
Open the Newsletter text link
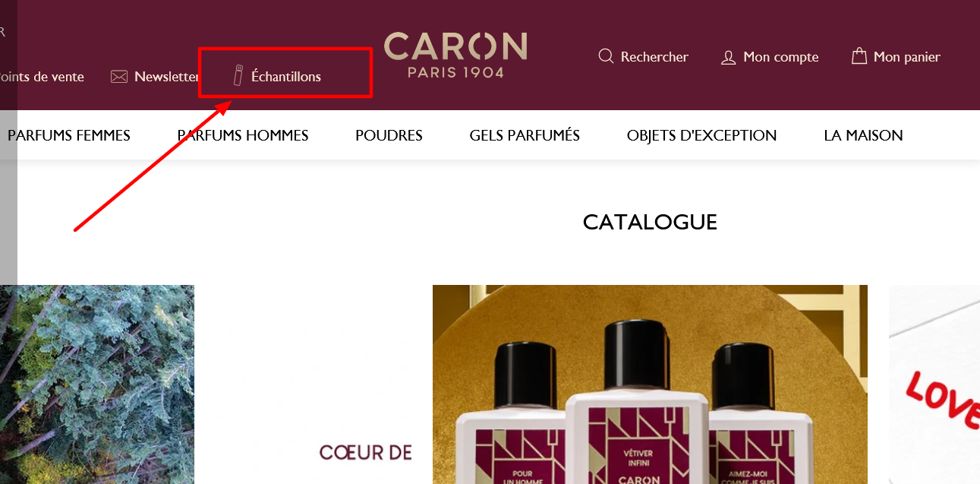(x=167, y=77)
